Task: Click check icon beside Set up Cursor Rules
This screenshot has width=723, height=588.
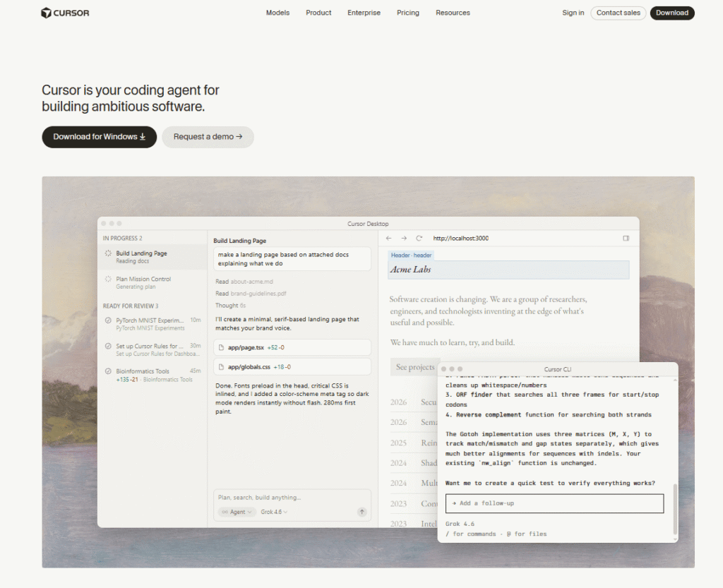Action: pyautogui.click(x=108, y=346)
